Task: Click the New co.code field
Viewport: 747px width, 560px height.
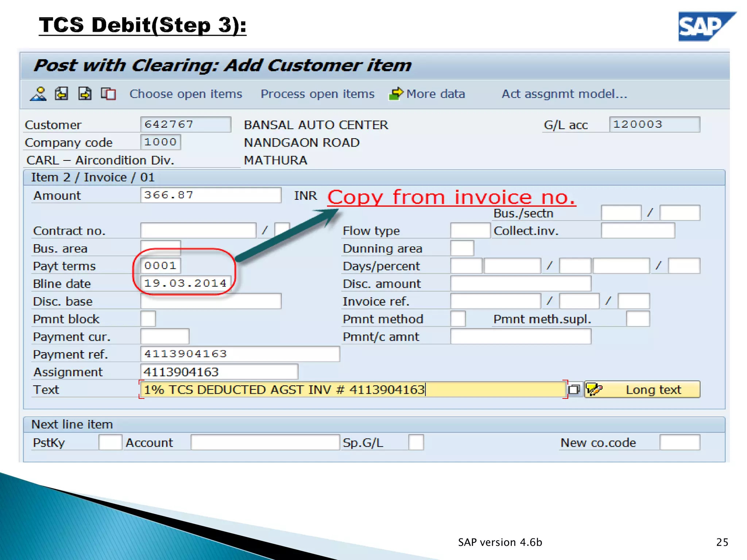Action: (680, 442)
